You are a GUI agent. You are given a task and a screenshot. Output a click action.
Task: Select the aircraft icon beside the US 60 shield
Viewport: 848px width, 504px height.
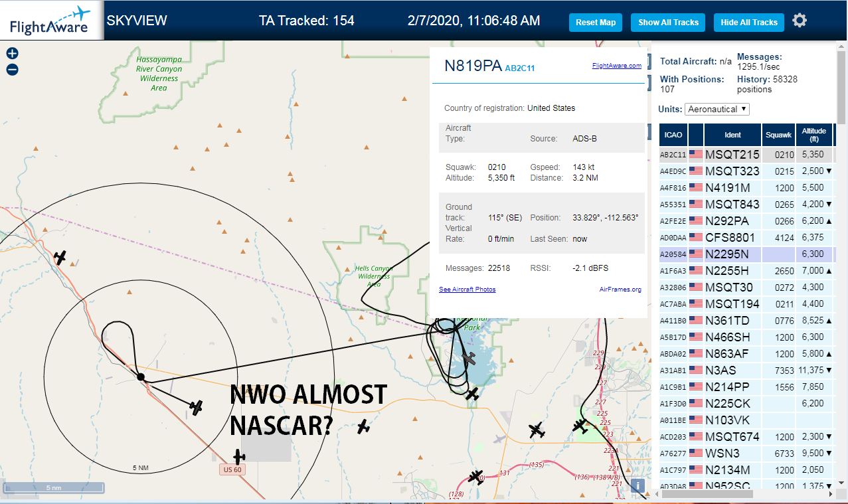[239, 457]
